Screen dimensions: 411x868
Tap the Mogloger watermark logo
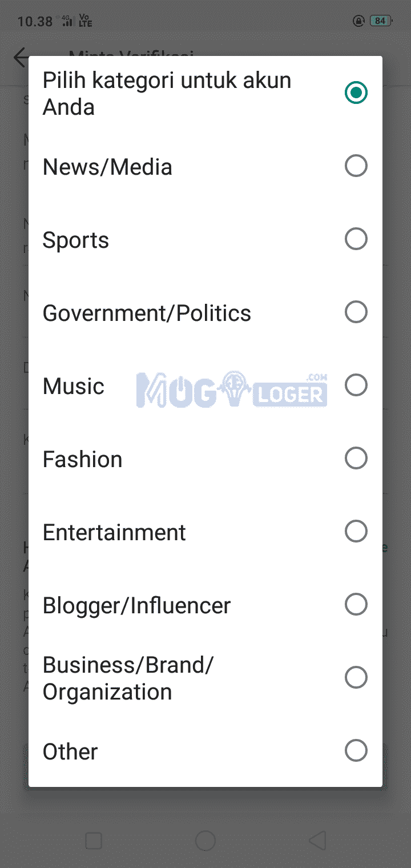click(232, 391)
